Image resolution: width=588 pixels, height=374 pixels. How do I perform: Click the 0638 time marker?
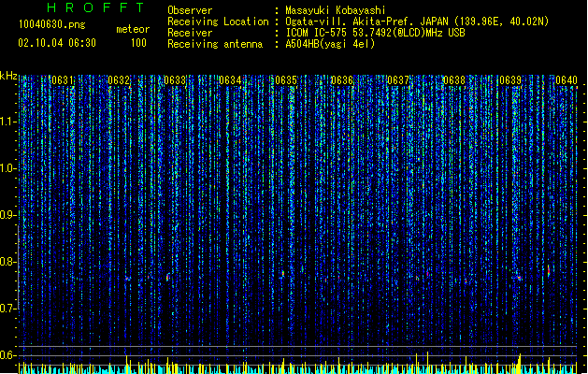coord(454,80)
